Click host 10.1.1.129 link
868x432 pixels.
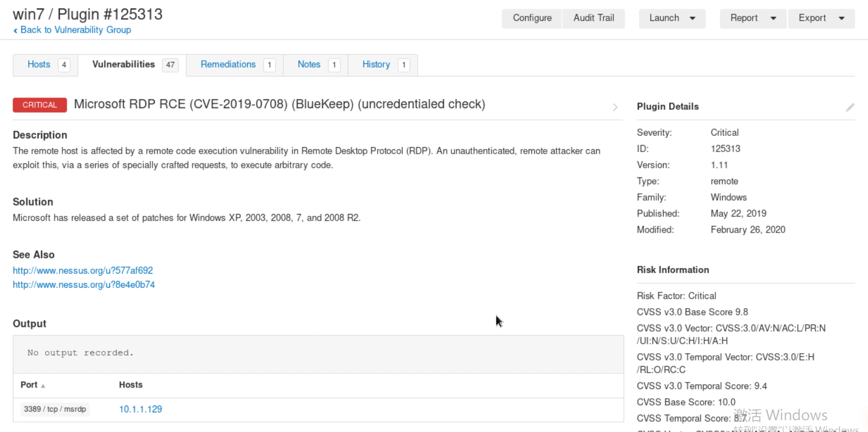141,409
